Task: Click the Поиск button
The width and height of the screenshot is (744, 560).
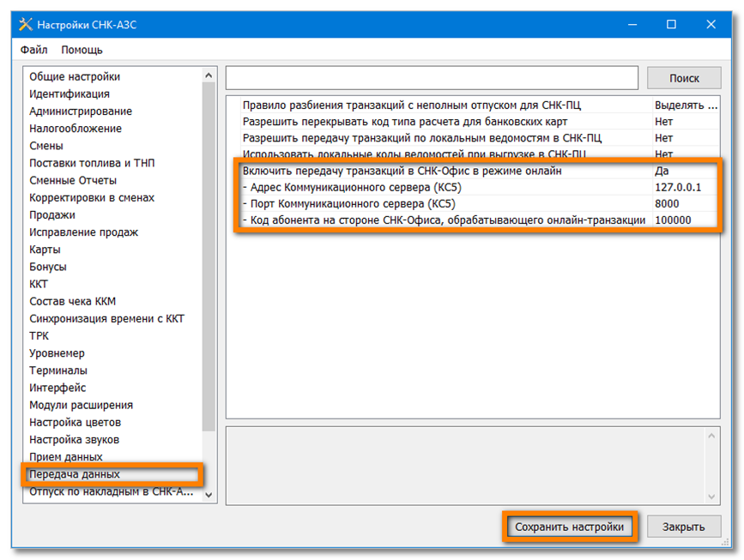Action: 684,78
